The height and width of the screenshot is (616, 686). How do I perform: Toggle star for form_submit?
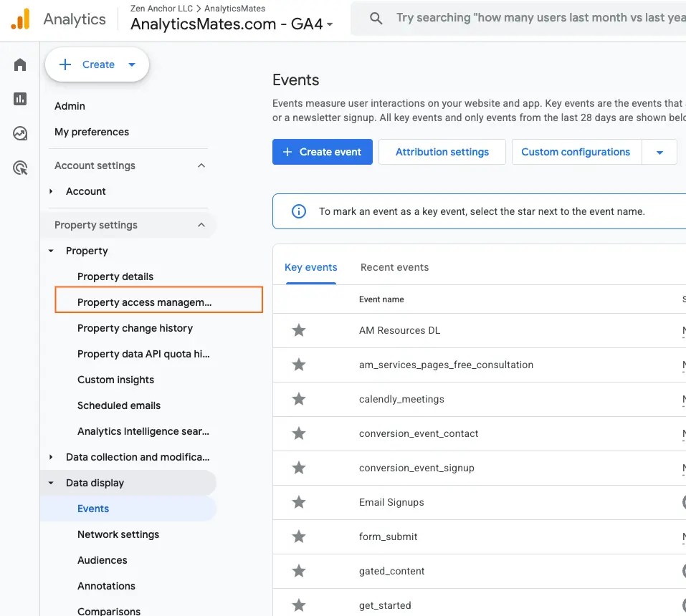click(299, 536)
